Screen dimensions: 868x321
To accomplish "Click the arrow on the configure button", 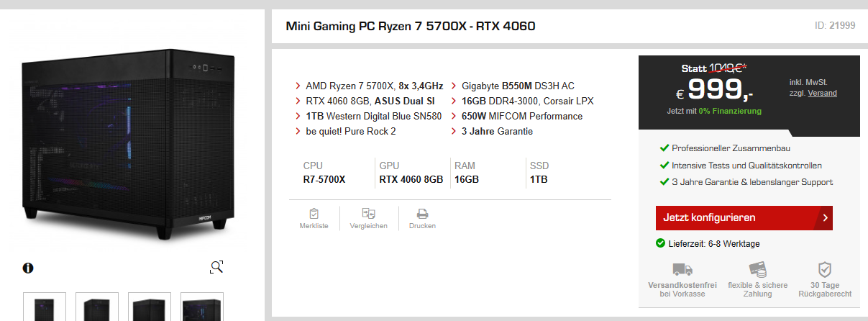I will pyautogui.click(x=825, y=217).
